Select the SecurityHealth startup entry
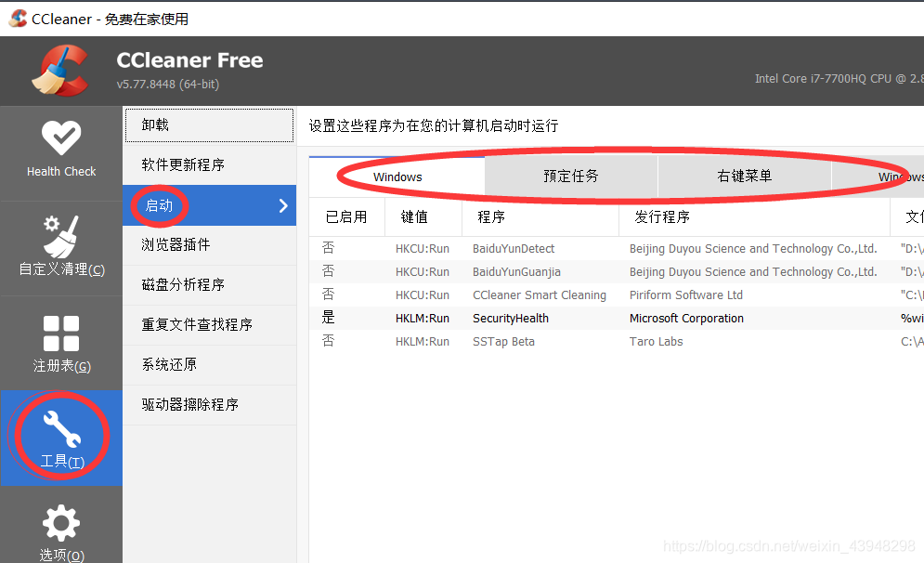 [617, 319]
